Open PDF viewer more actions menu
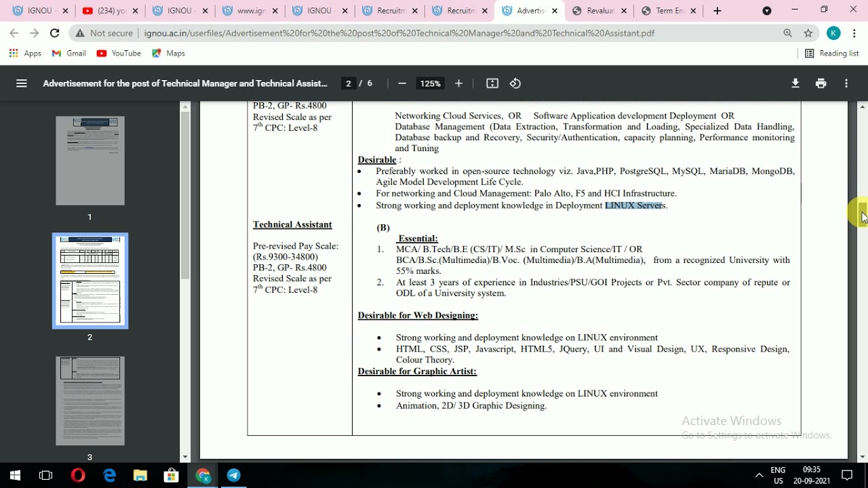This screenshot has height=488, width=868. point(846,83)
